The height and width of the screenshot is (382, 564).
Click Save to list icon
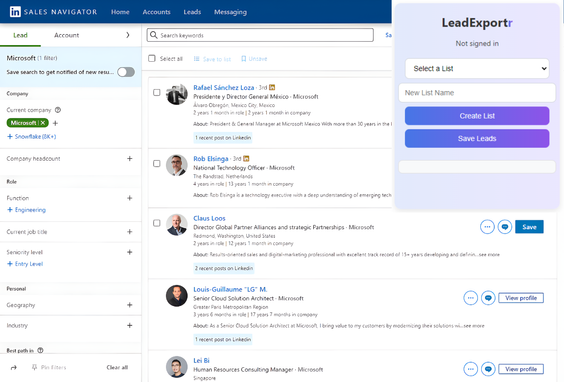[196, 59]
